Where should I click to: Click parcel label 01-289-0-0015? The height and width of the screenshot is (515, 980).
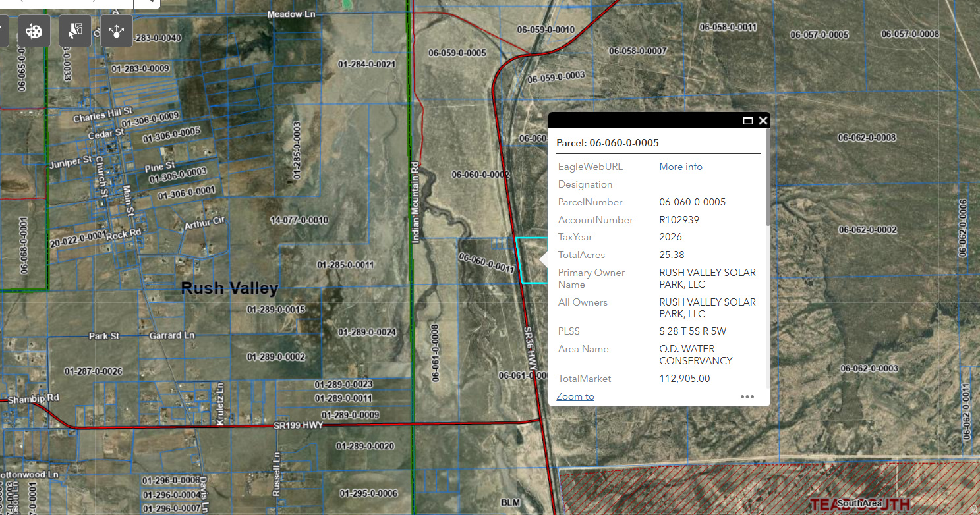click(x=276, y=310)
